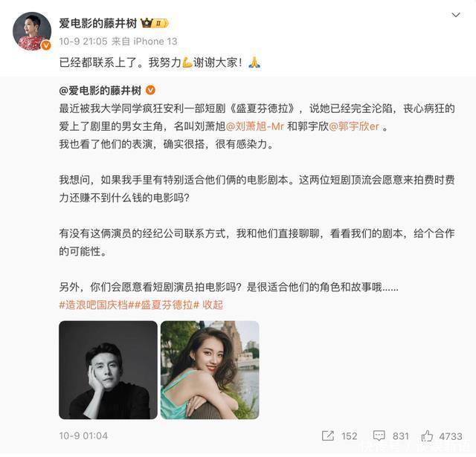Viewport: 476px width, 457px height.
Task: Click the comment bubble icon
Action: point(379,436)
